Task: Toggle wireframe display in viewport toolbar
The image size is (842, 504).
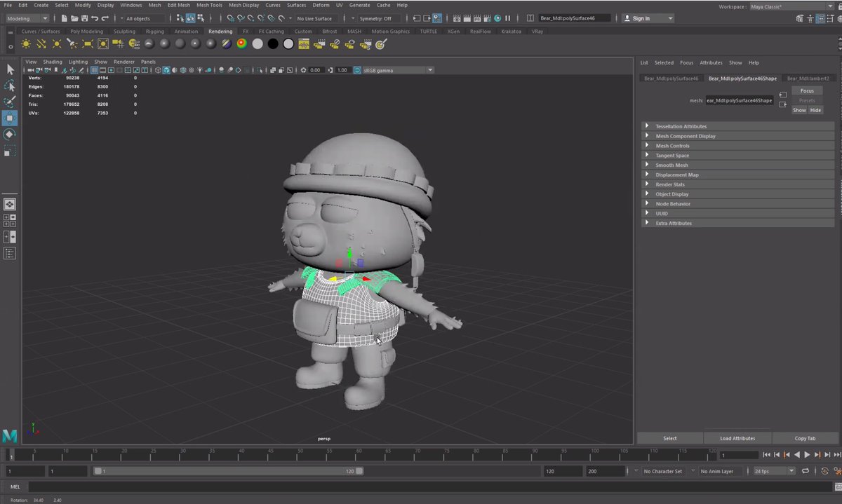Action: click(158, 70)
